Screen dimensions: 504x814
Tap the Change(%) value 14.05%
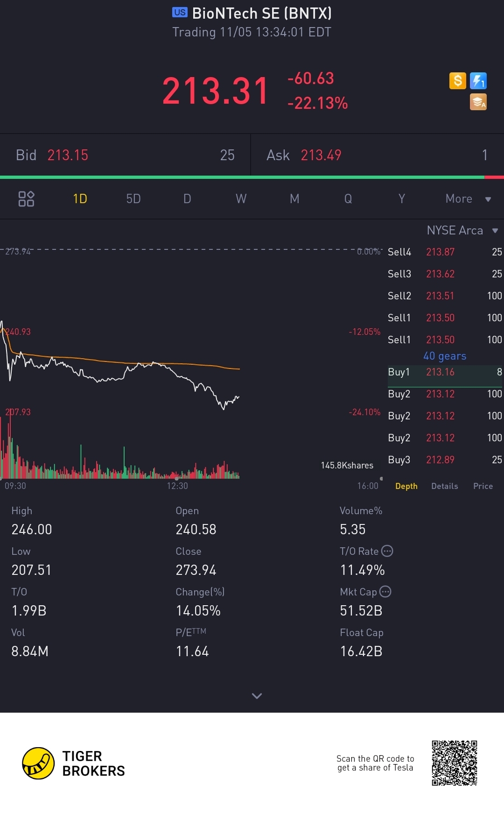(x=198, y=611)
